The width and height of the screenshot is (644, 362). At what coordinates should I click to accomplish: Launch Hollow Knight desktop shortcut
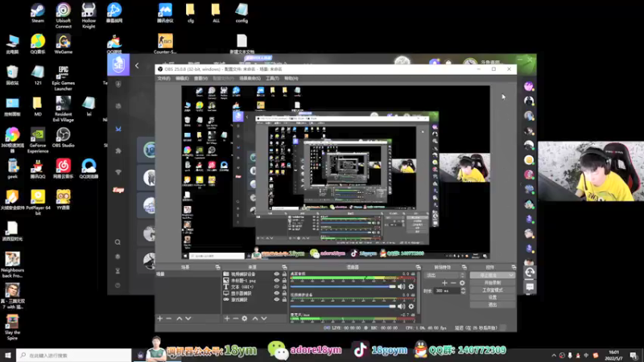(89, 15)
